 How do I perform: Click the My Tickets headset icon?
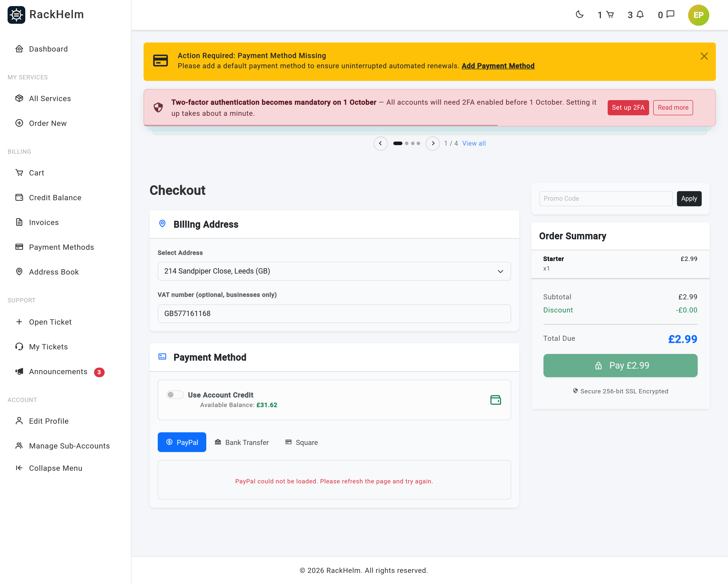[x=19, y=347]
